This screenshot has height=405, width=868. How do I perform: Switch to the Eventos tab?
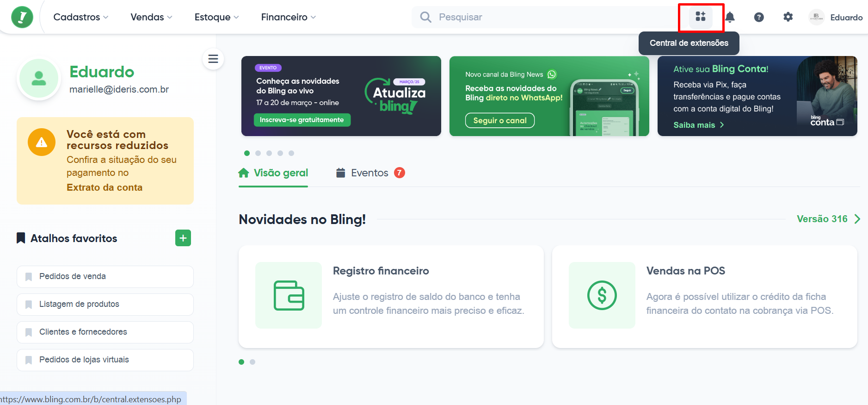tap(370, 173)
